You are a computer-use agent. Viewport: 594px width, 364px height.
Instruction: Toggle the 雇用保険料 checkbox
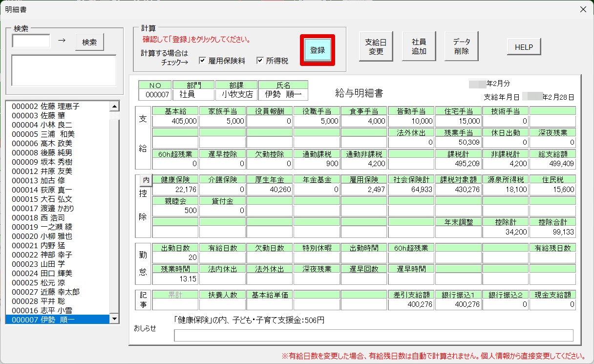pyautogui.click(x=202, y=61)
